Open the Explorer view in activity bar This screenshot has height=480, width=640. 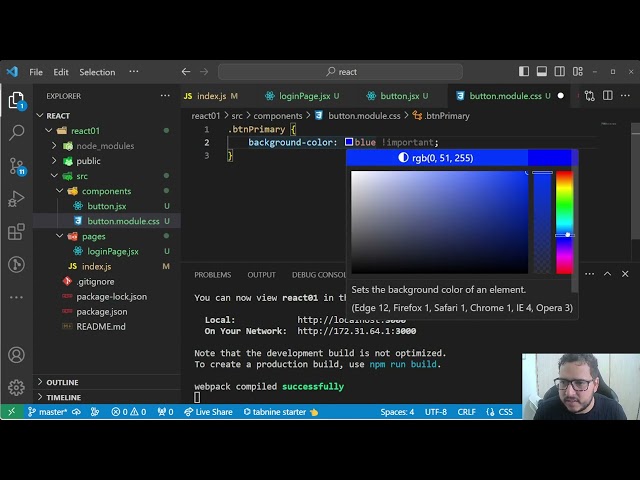(16, 100)
